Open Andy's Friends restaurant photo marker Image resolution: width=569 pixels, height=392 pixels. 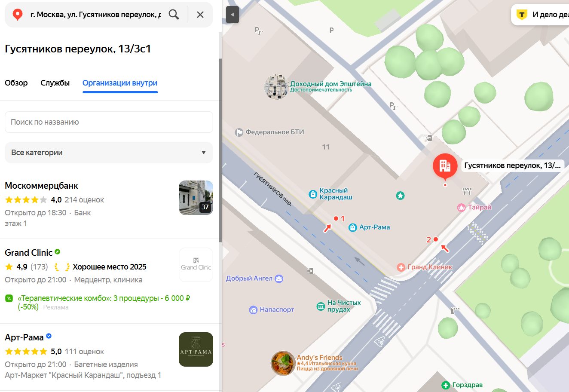click(283, 363)
